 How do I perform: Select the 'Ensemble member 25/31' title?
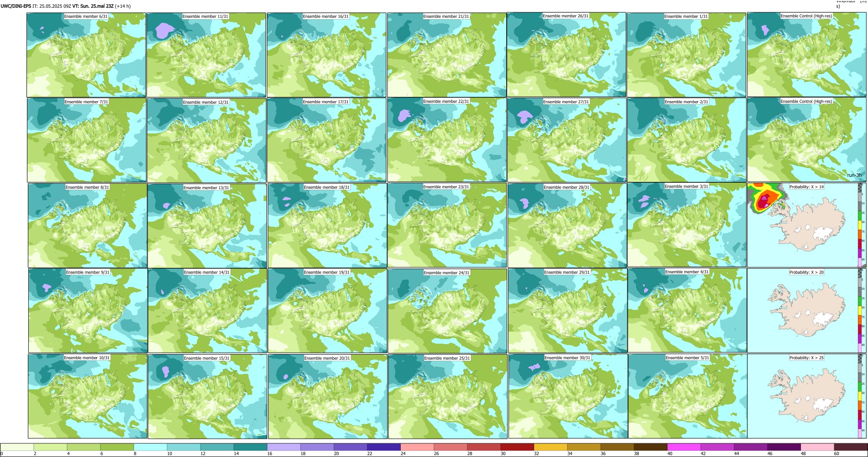(x=447, y=358)
